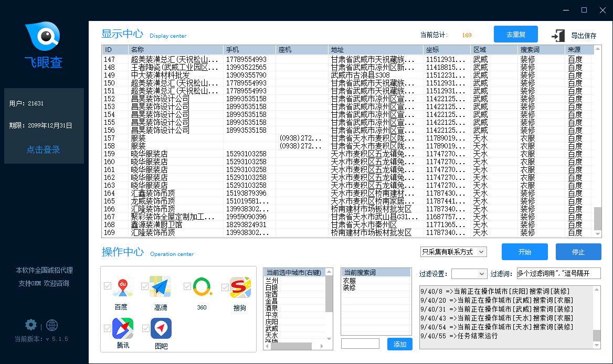This screenshot has width=613, height=364.
Task: Click the 过滤词 filter words input field
Action: pos(558,273)
